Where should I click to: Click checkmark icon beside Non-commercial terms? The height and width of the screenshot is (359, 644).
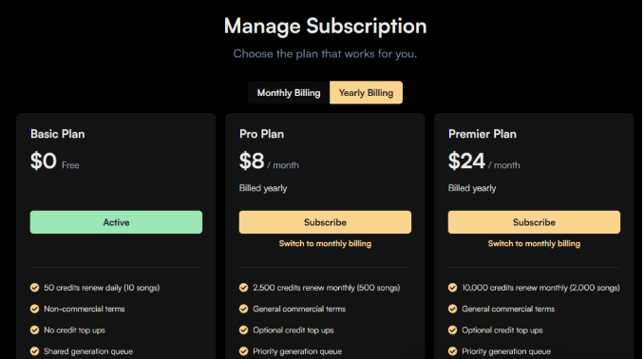pos(34,309)
